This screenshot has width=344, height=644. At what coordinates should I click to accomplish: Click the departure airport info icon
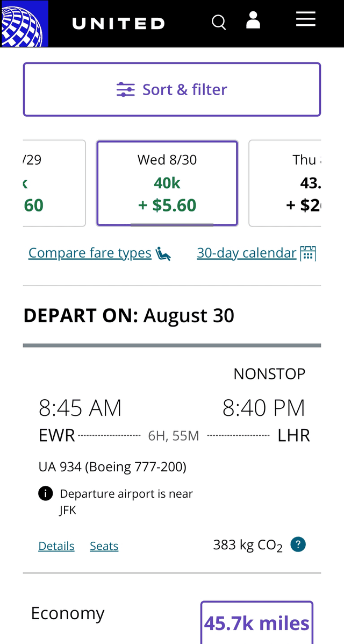tap(46, 493)
